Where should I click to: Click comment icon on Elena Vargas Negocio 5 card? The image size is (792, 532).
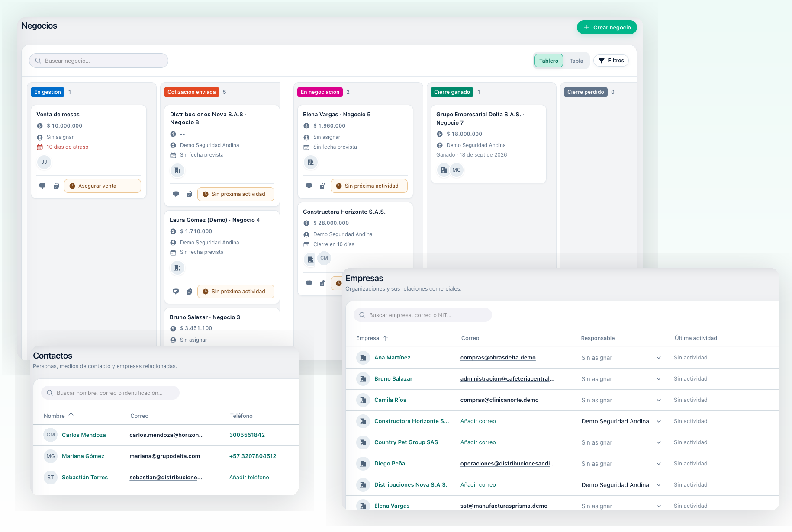pyautogui.click(x=309, y=186)
